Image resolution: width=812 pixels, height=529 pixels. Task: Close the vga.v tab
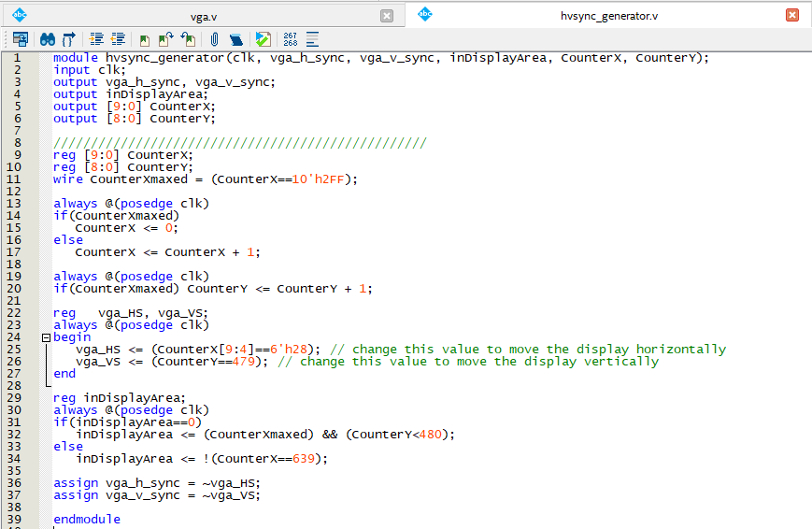387,16
